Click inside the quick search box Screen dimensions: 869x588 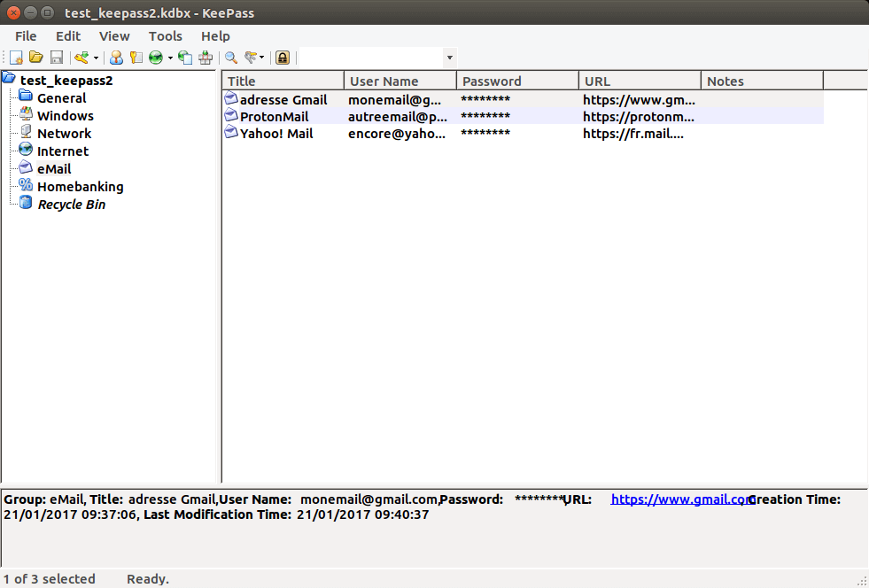[x=371, y=58]
